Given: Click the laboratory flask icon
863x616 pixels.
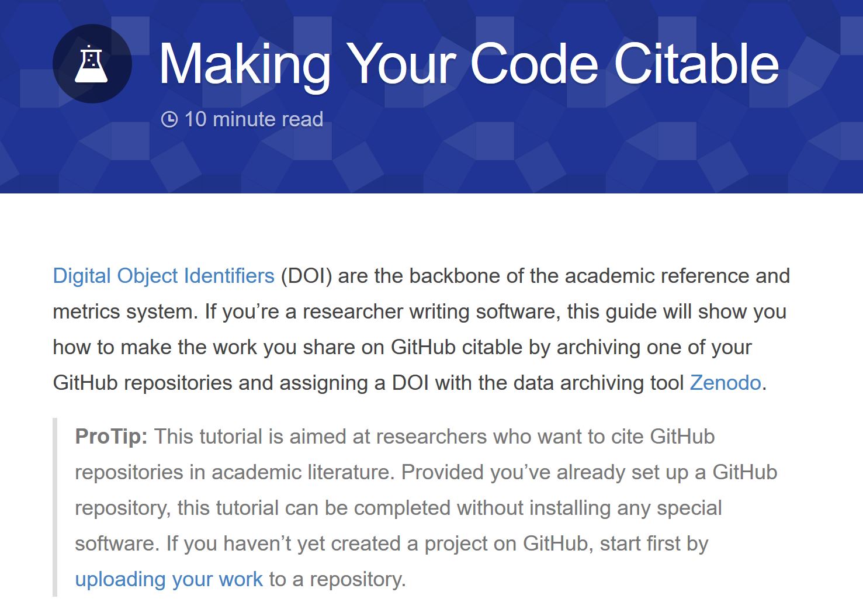Looking at the screenshot, I should click(x=92, y=64).
